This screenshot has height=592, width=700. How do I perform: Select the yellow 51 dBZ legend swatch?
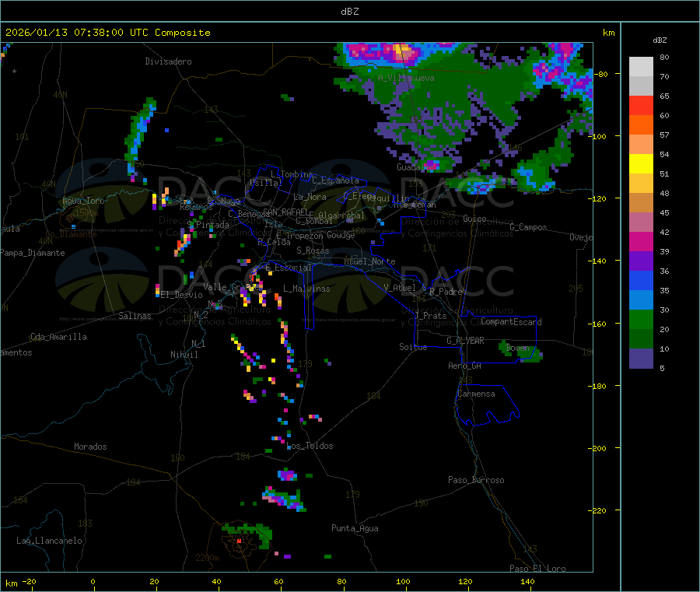[641, 164]
